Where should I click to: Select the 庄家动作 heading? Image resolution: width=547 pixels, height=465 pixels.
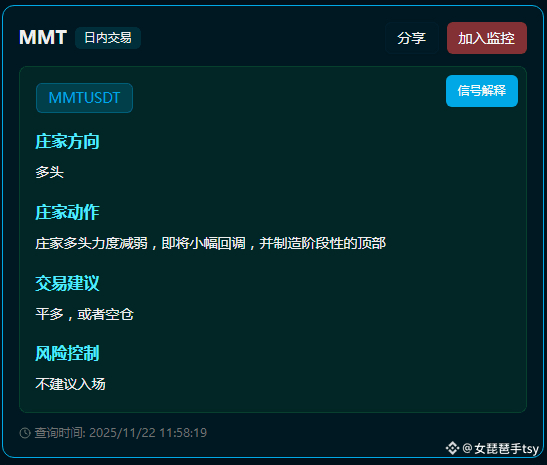(67, 212)
